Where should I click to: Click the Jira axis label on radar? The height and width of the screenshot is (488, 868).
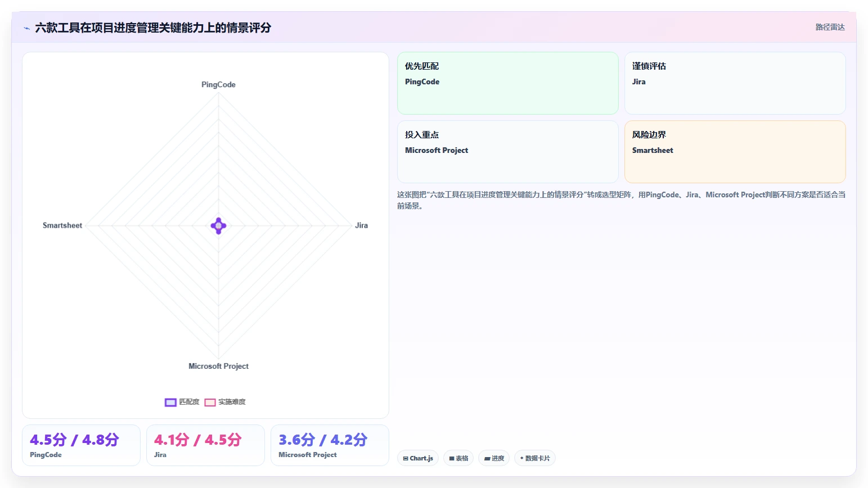coord(361,225)
